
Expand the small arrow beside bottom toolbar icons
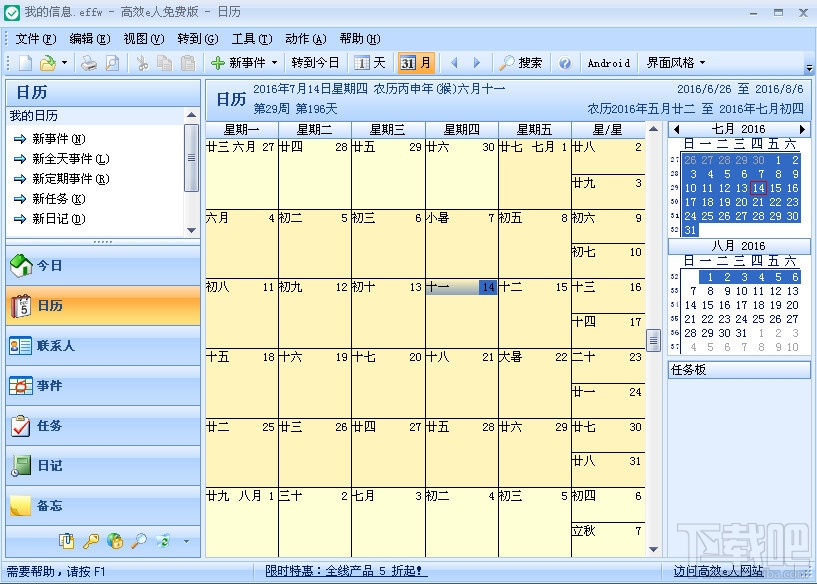(x=186, y=541)
